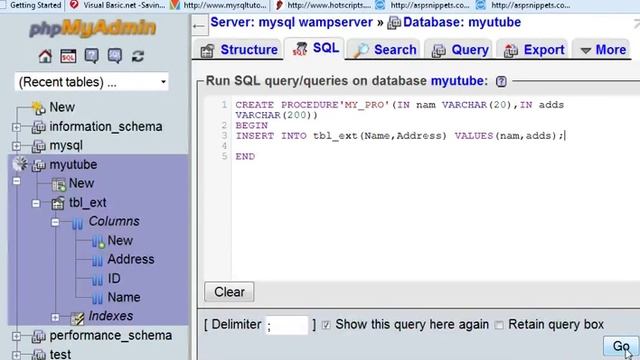Click the Indexes icon
The width and height of the screenshot is (640, 360).
pos(77,317)
